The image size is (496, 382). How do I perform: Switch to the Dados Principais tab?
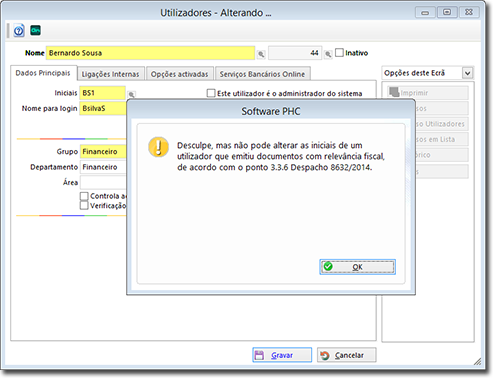click(43, 73)
